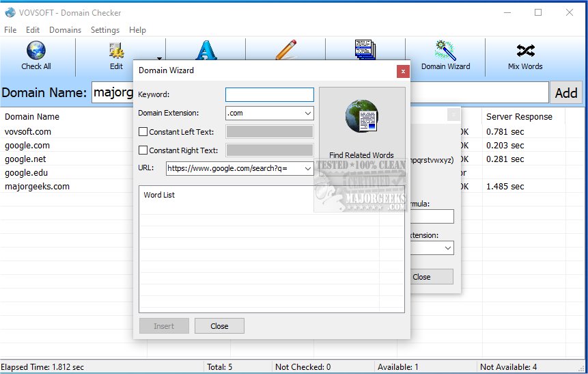Click the Server Response column header

point(519,117)
